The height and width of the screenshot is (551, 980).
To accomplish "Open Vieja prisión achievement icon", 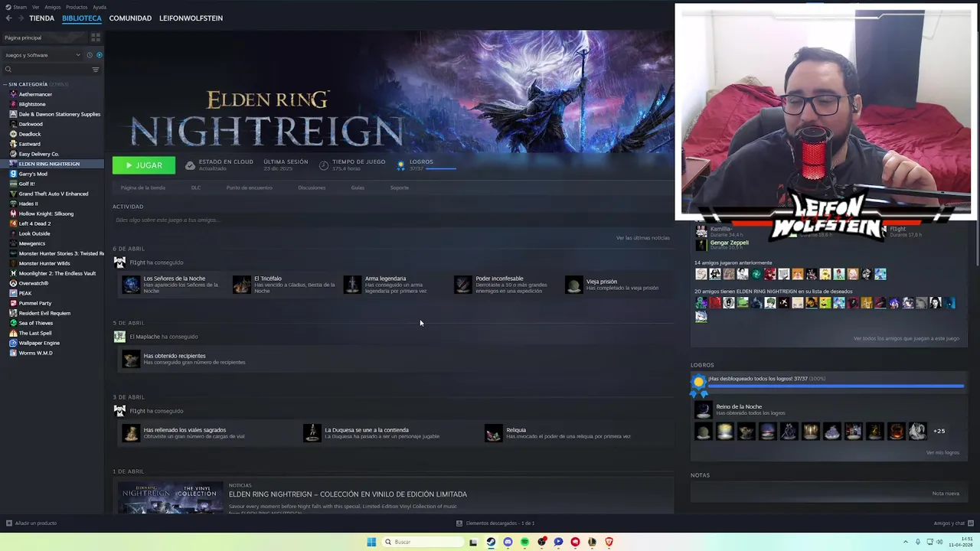I will [x=573, y=285].
